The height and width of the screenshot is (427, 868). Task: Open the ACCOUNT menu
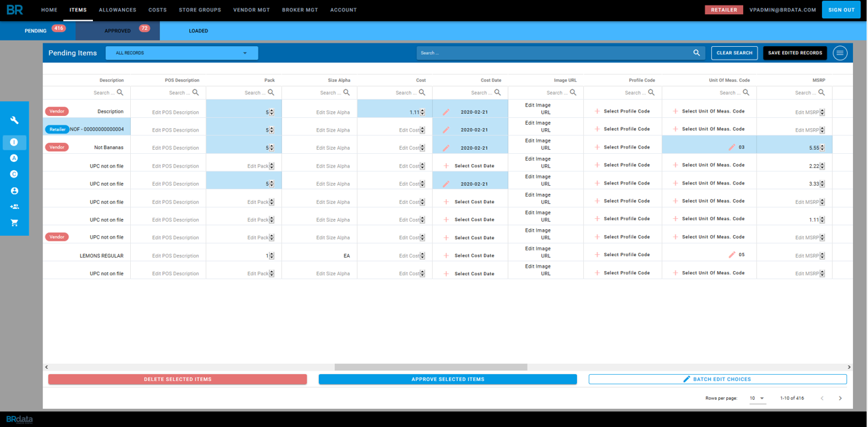(x=343, y=10)
